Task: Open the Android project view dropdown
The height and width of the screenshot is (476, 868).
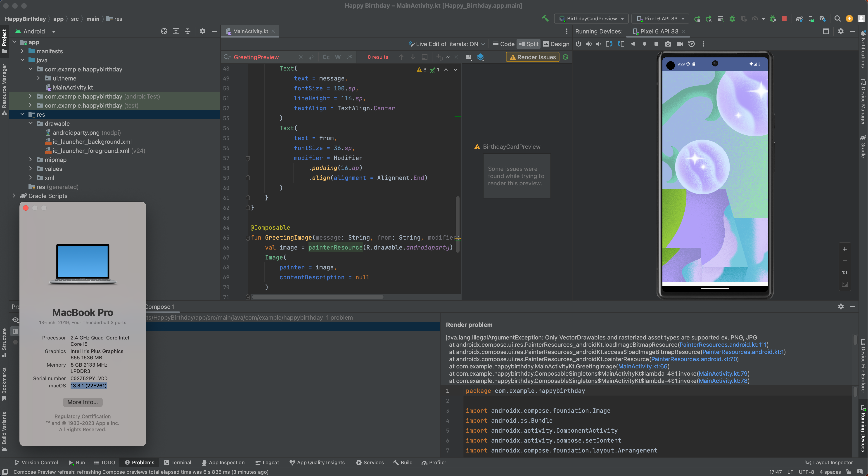Action: 35,31
